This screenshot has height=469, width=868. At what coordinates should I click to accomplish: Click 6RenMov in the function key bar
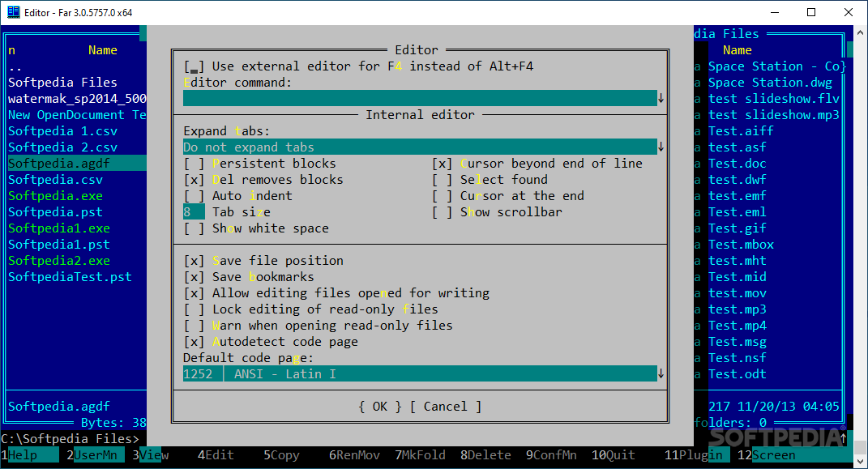[x=354, y=455]
